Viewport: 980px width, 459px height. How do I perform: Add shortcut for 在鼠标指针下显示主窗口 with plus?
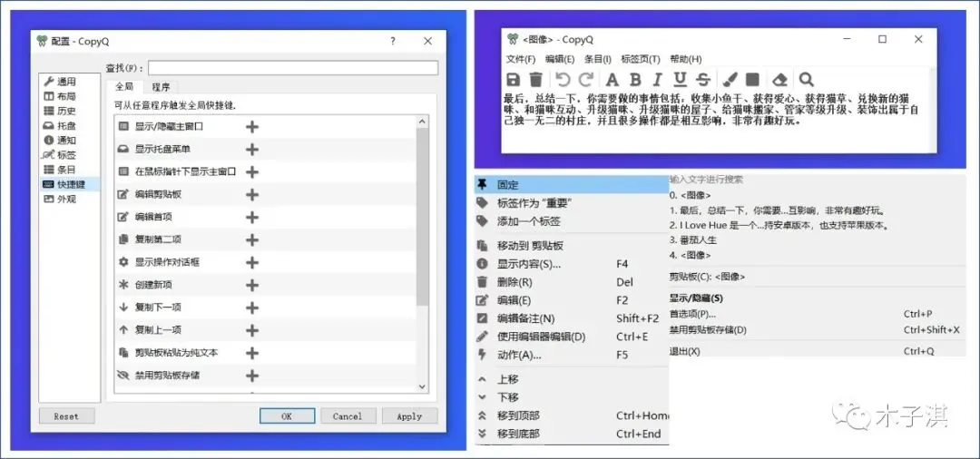pos(252,171)
